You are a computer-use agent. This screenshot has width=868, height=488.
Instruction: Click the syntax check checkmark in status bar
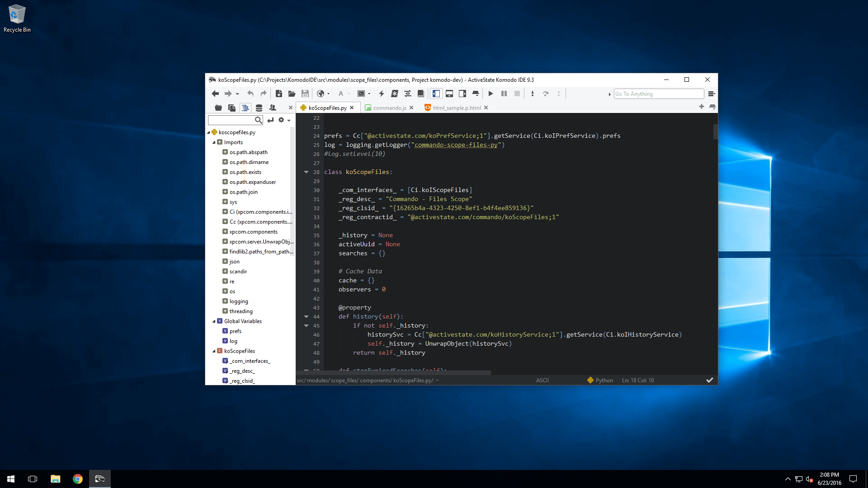coord(709,380)
